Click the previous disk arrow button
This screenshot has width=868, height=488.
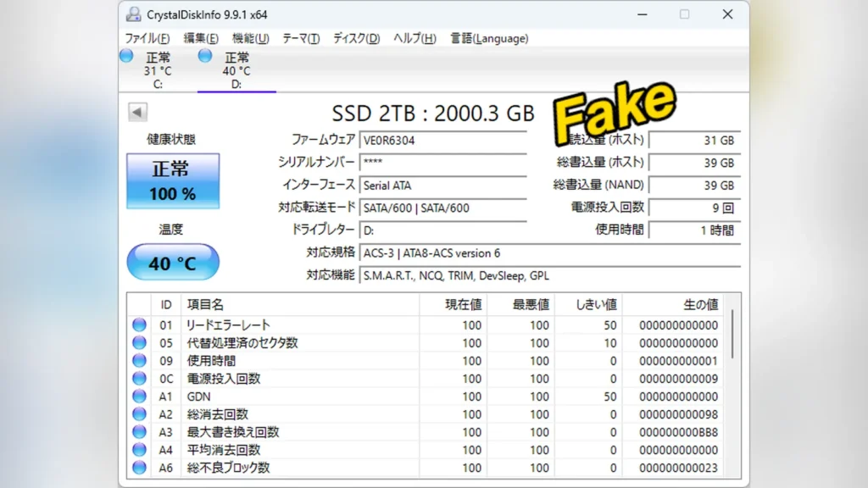click(137, 112)
